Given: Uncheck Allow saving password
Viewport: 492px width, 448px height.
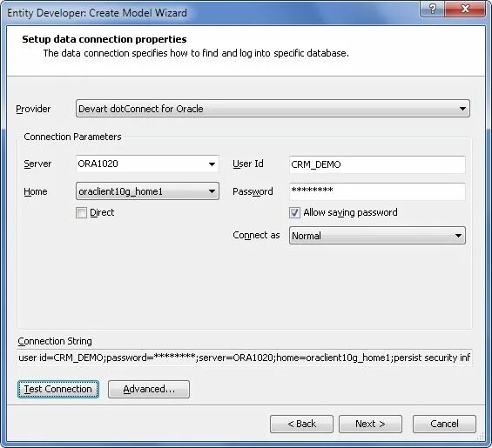Looking at the screenshot, I should [294, 212].
